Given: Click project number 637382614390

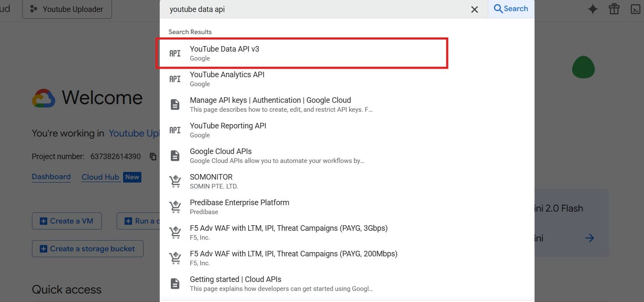Looking at the screenshot, I should click(115, 157).
